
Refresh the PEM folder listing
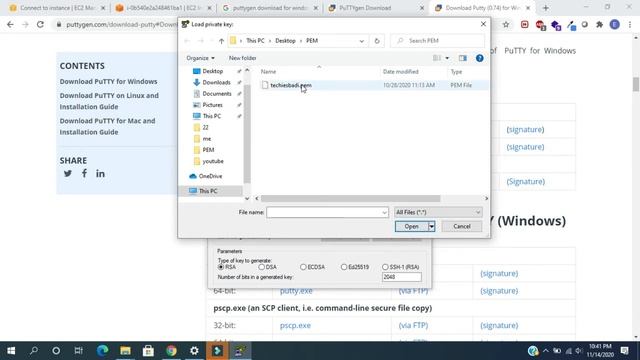coord(377,41)
